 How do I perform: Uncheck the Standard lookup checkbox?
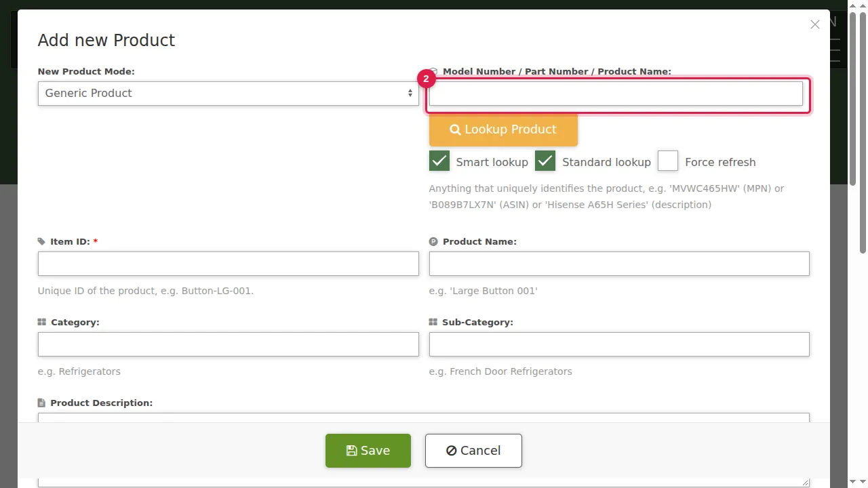point(545,161)
